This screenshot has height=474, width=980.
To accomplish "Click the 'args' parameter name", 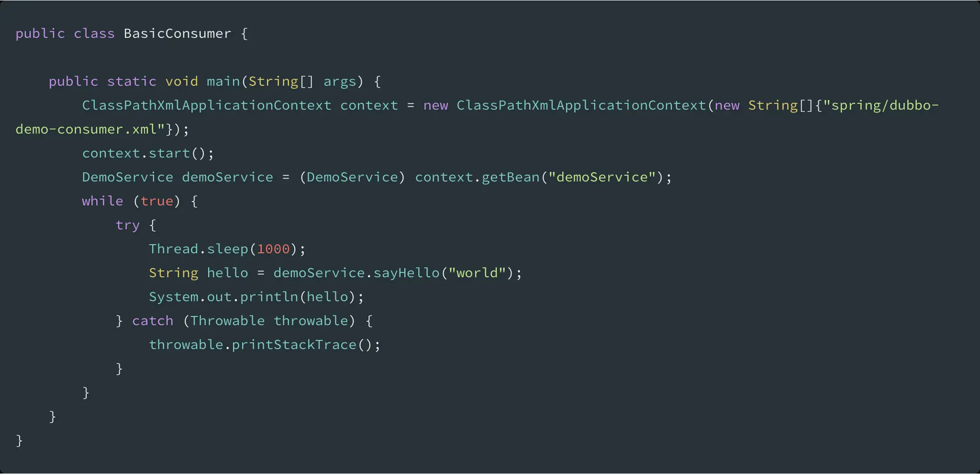I will (340, 82).
